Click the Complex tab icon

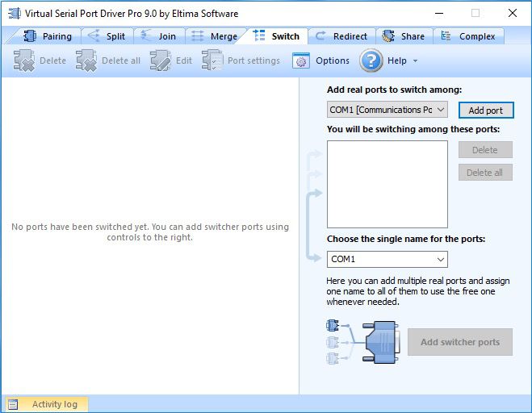[446, 35]
